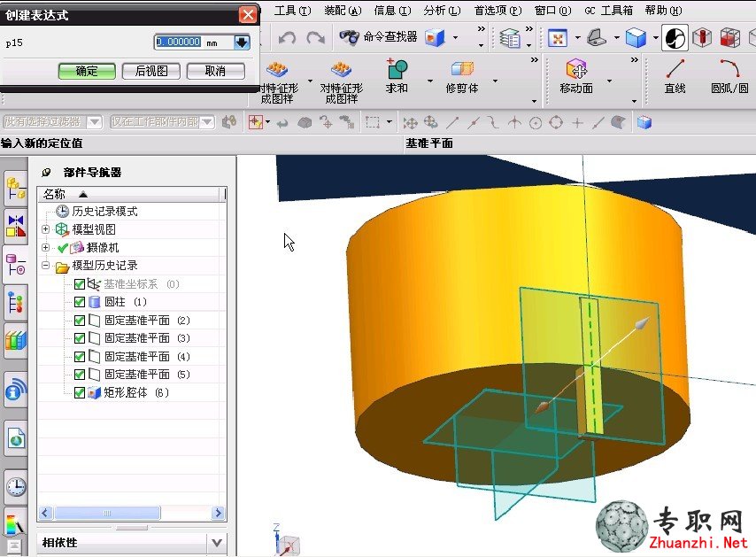Screen dimensions: 756x557
Task: Open the GC 工具箱 menu
Action: pyautogui.click(x=608, y=11)
